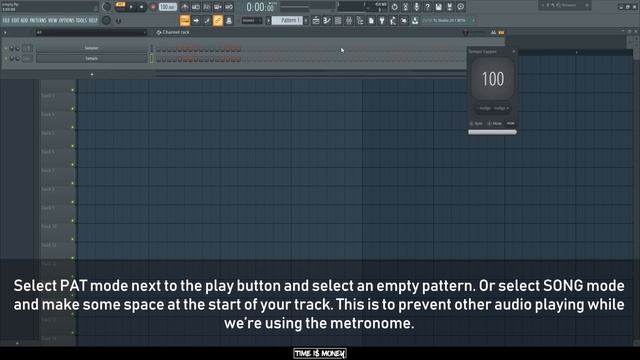Enable the Sync option in Tempo tapper
This screenshot has height=360, width=640.
476,123
